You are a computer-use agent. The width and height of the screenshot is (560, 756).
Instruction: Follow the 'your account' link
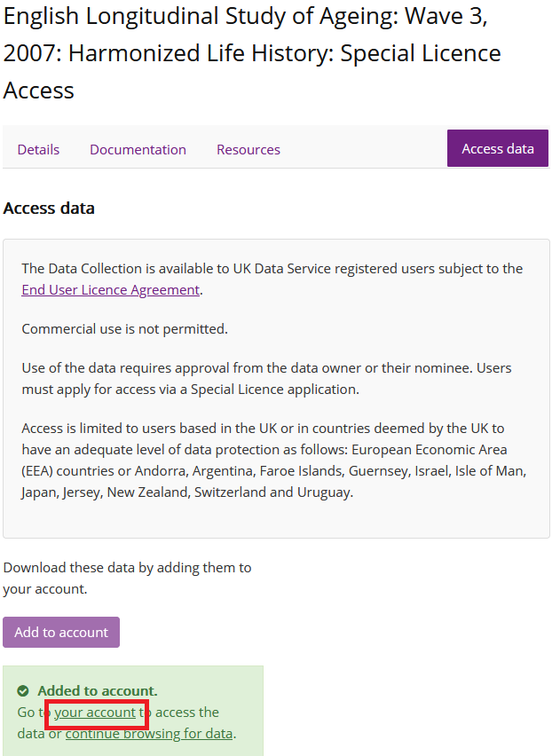pyautogui.click(x=95, y=713)
